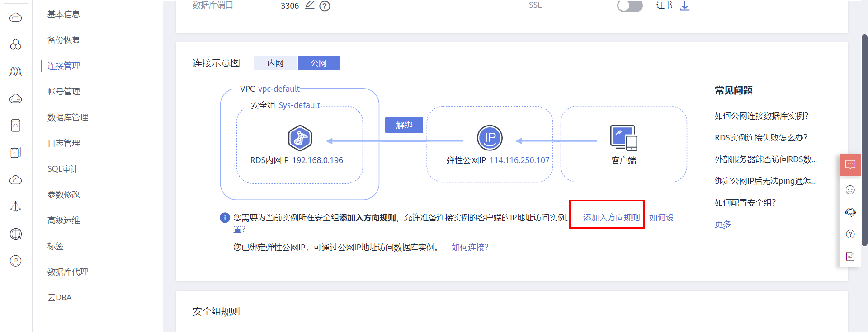
Task: Open the 如何设置? help link
Action: pyautogui.click(x=661, y=218)
